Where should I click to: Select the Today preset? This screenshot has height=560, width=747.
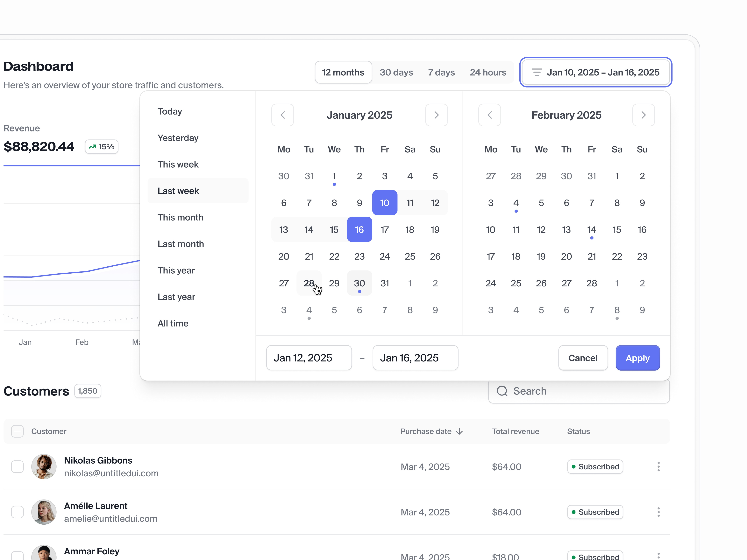pyautogui.click(x=198, y=111)
